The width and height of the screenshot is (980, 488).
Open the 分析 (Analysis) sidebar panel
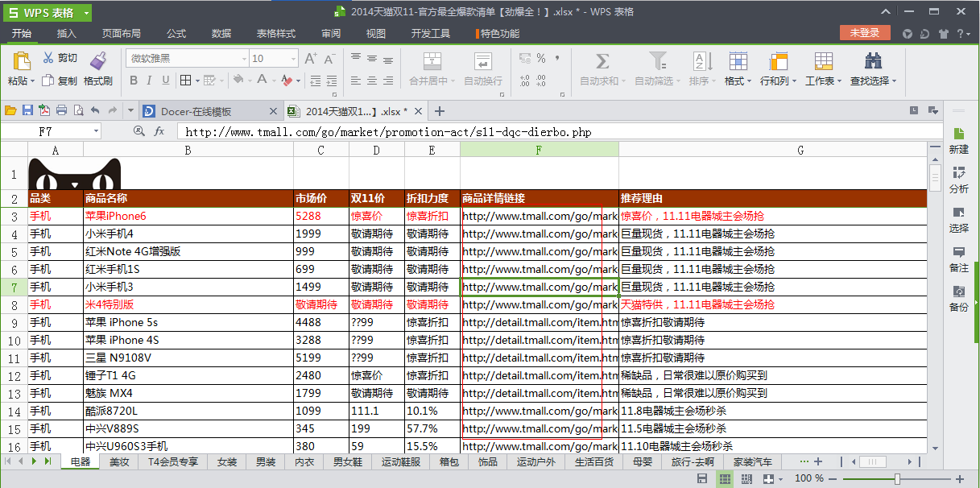(958, 180)
